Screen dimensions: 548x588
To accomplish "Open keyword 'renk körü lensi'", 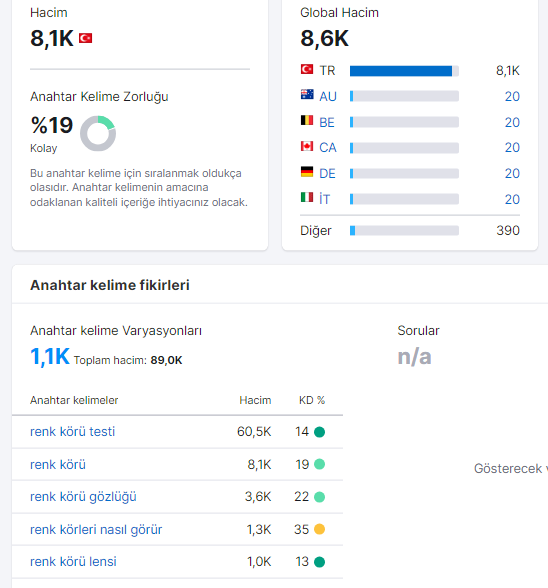I will pos(73,562).
